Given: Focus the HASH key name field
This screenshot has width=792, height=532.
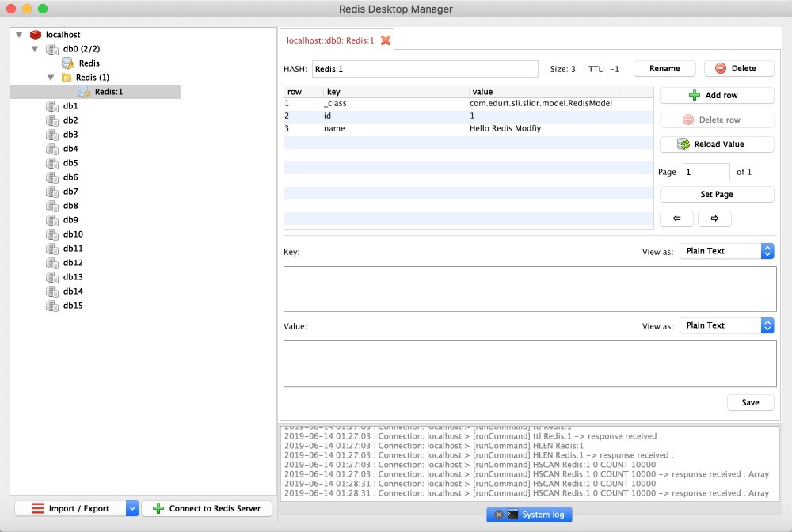Looking at the screenshot, I should pyautogui.click(x=425, y=69).
